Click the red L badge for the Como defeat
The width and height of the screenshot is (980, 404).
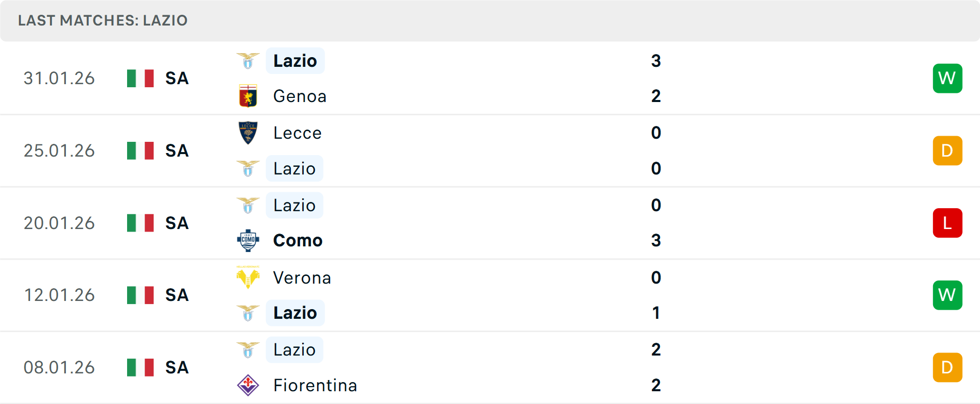pyautogui.click(x=947, y=223)
